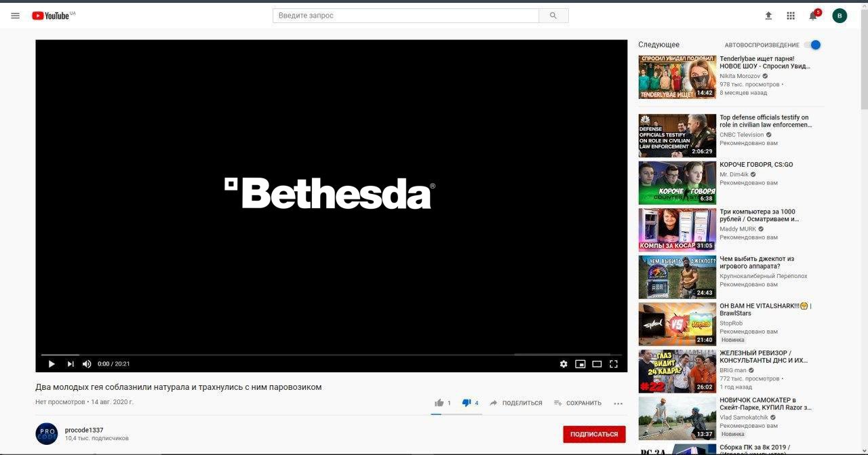Save the video via Сохранить
This screenshot has width=868, height=455.
(x=578, y=403)
